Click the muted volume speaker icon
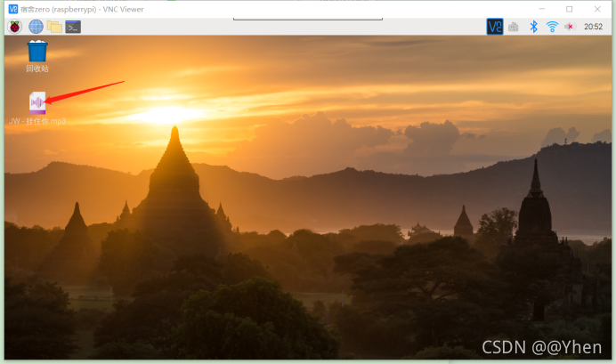 pyautogui.click(x=569, y=27)
